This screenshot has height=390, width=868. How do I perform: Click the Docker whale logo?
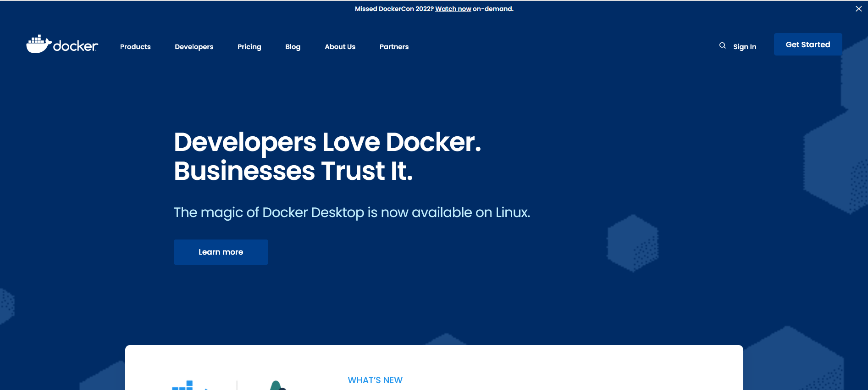(62, 45)
